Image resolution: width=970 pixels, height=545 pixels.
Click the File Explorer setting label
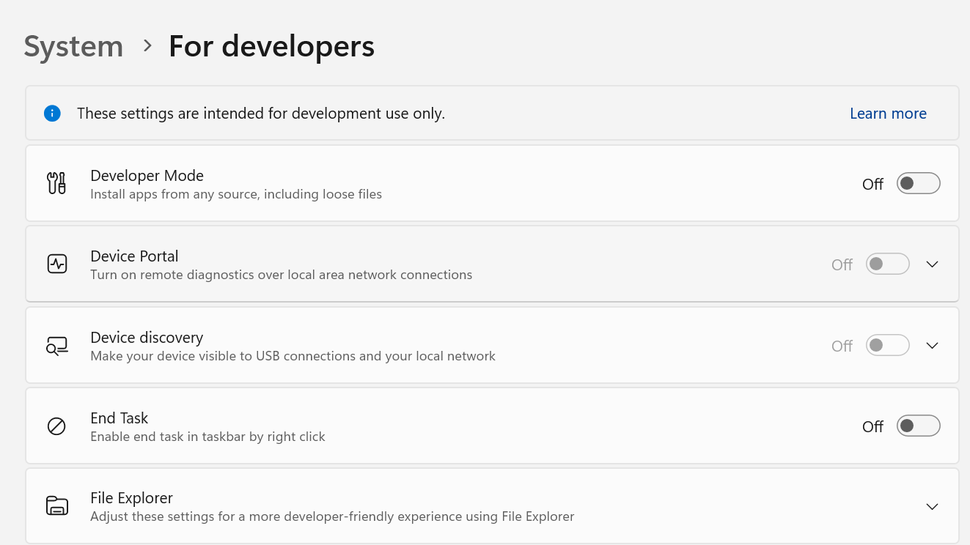[x=131, y=498]
